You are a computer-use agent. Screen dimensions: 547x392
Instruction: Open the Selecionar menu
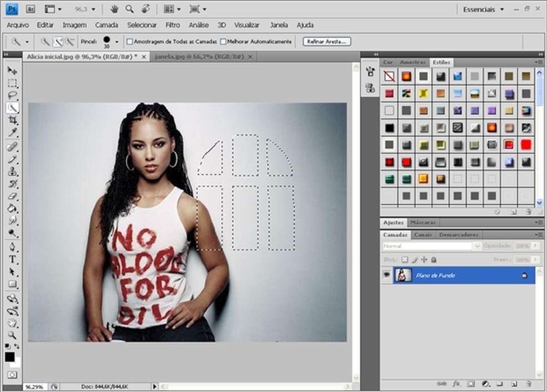click(142, 25)
